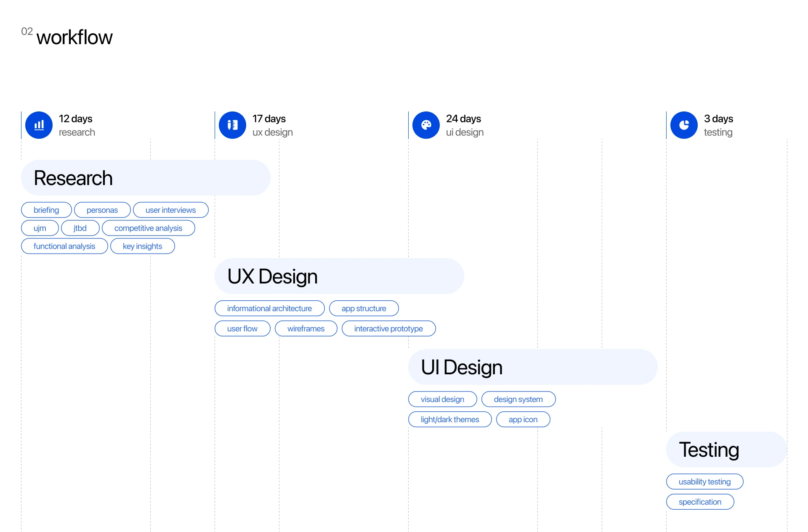Click the testing pie chart icon

pos(684,125)
